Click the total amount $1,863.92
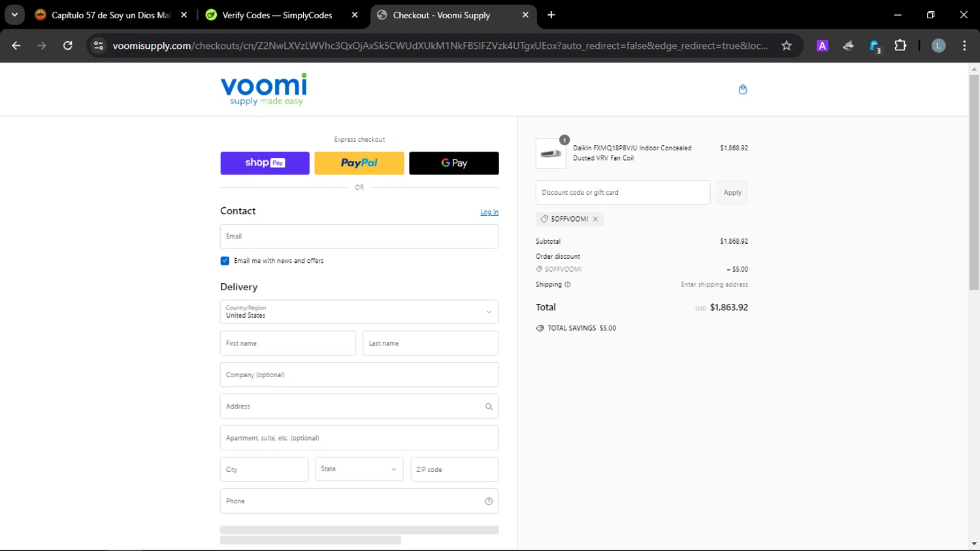Viewport: 980px width, 551px height. click(729, 307)
